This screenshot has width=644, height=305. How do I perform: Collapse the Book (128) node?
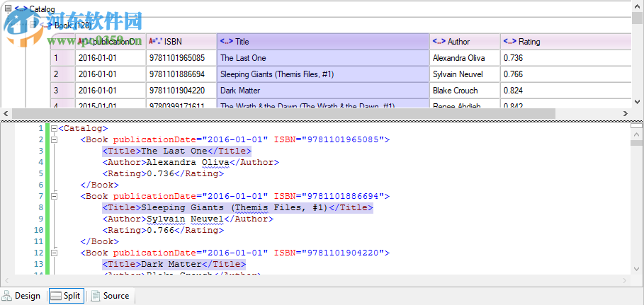(x=33, y=25)
